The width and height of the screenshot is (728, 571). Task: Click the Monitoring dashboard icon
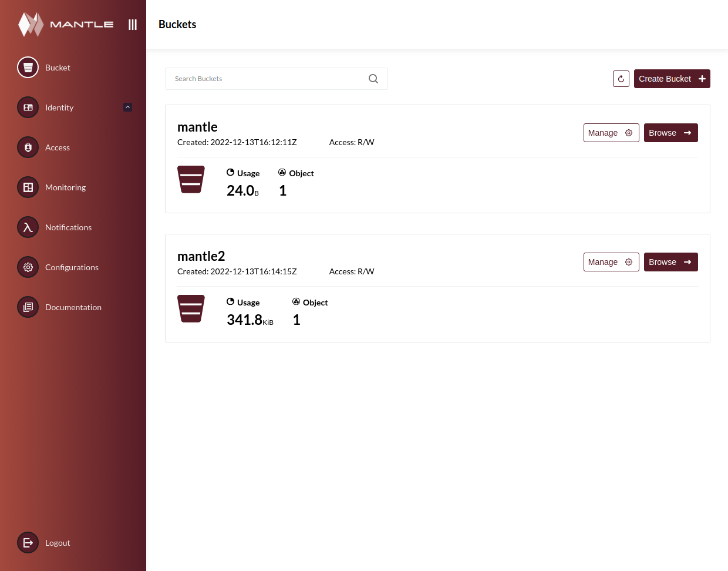click(28, 187)
